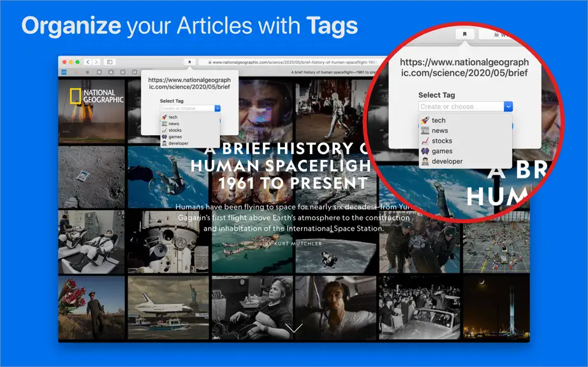
Task: Expand Select Tag combo arrow in small popup
Action: pos(217,108)
